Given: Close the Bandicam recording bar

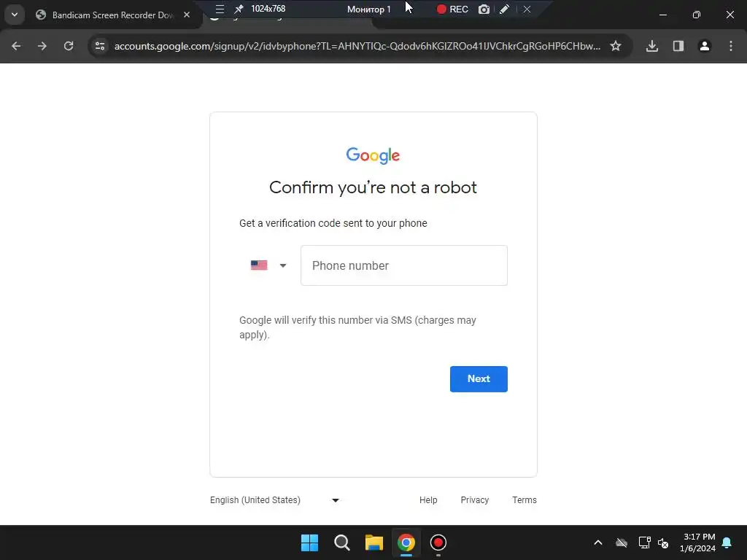Looking at the screenshot, I should pyautogui.click(x=527, y=9).
